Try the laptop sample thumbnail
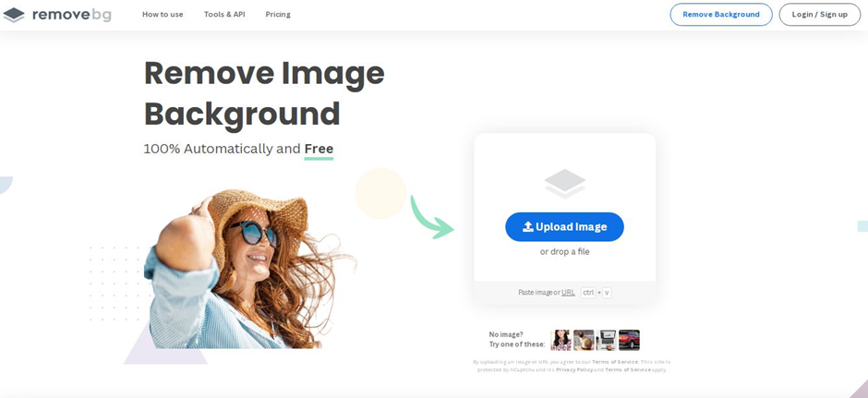 [x=606, y=340]
